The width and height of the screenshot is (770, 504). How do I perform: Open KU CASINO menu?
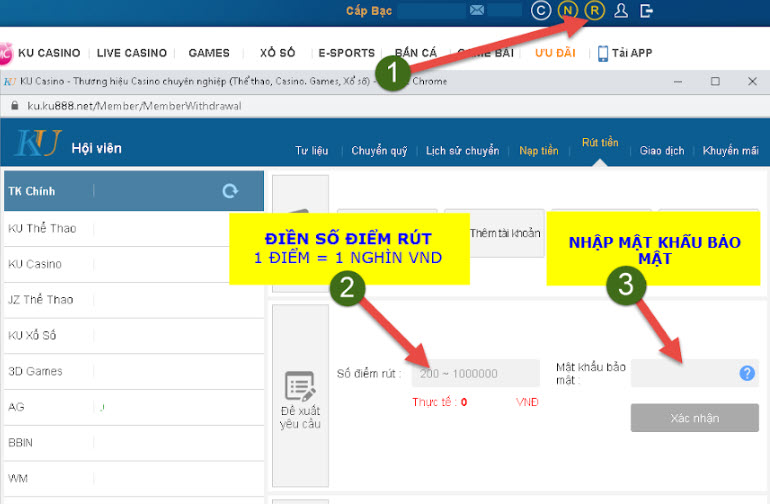point(49,53)
